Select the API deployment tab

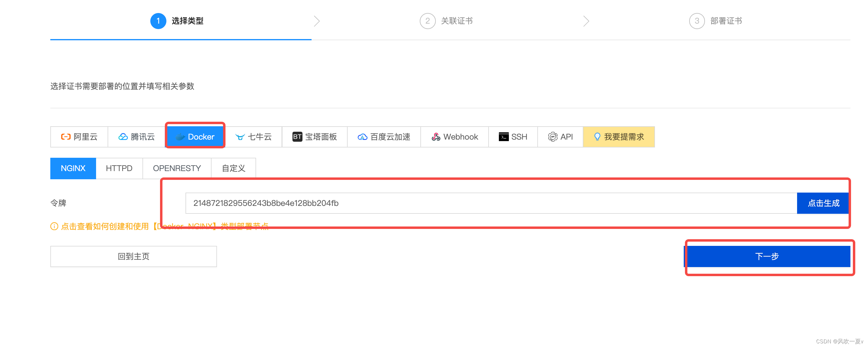[560, 137]
